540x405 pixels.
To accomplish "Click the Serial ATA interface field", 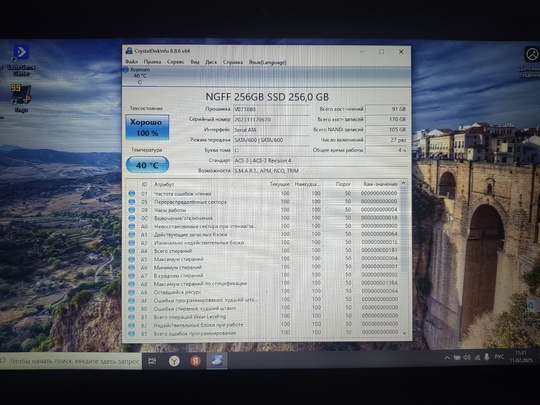I will coord(271,130).
